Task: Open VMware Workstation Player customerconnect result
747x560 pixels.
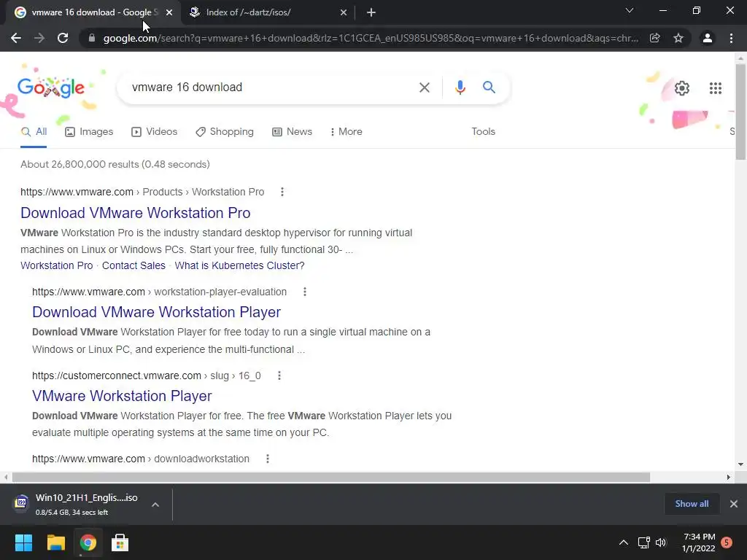Action: pos(122,396)
